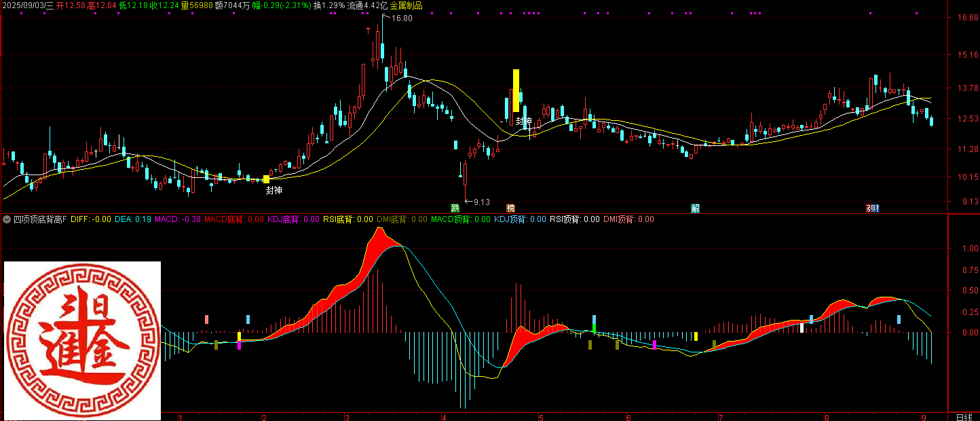This screenshot has height=421, width=980.
Task: Click DEA: 0.19 value
Action: [133, 219]
